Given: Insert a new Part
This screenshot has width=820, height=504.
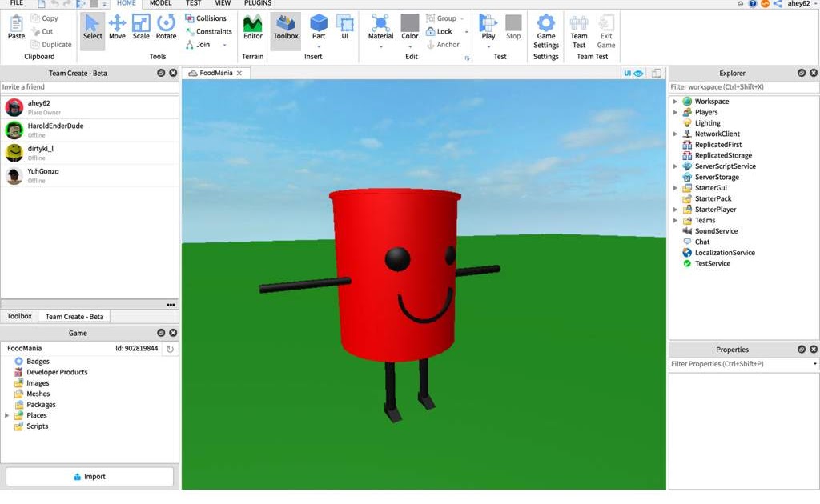Looking at the screenshot, I should [319, 27].
